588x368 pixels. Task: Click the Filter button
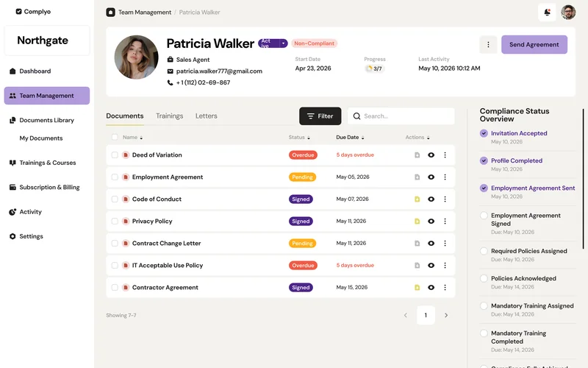tap(320, 116)
